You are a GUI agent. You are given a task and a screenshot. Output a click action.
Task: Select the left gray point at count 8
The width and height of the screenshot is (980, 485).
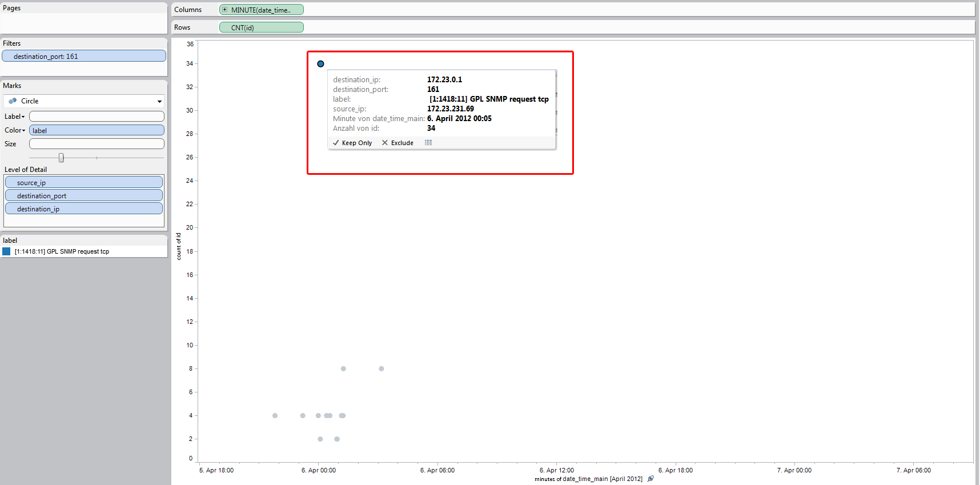pos(343,368)
